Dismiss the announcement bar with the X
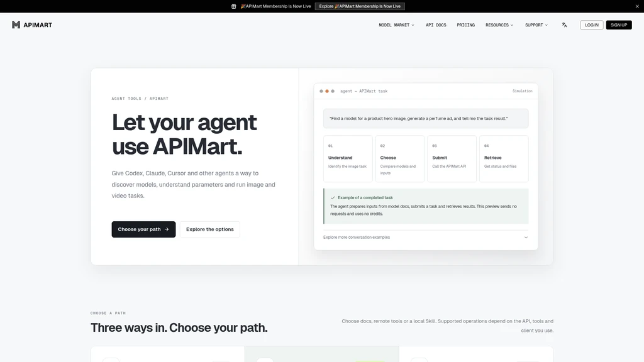The image size is (644, 362). [637, 6]
